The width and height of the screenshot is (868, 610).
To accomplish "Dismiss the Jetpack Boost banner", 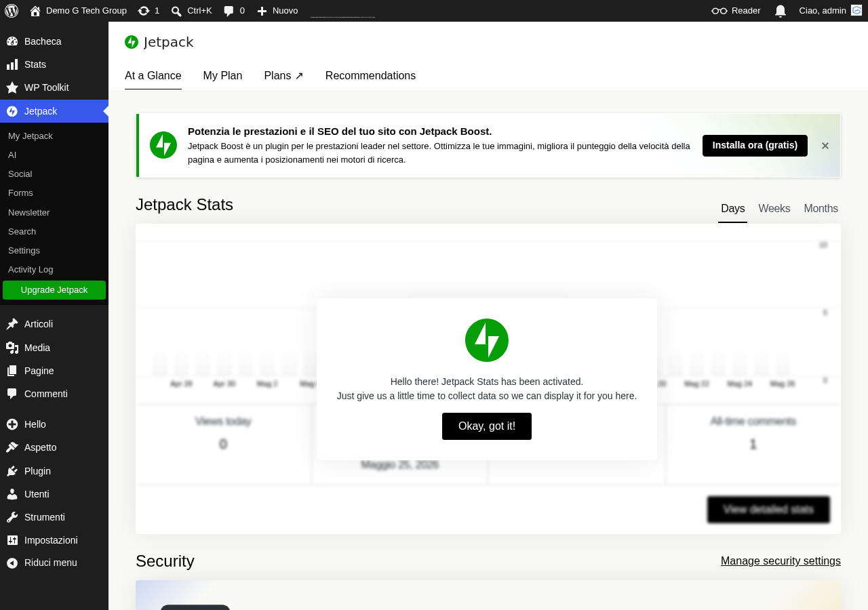I will coord(825,146).
